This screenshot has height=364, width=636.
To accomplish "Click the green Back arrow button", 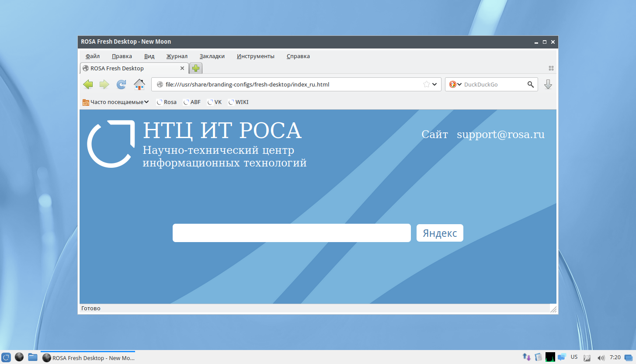I will tap(88, 84).
